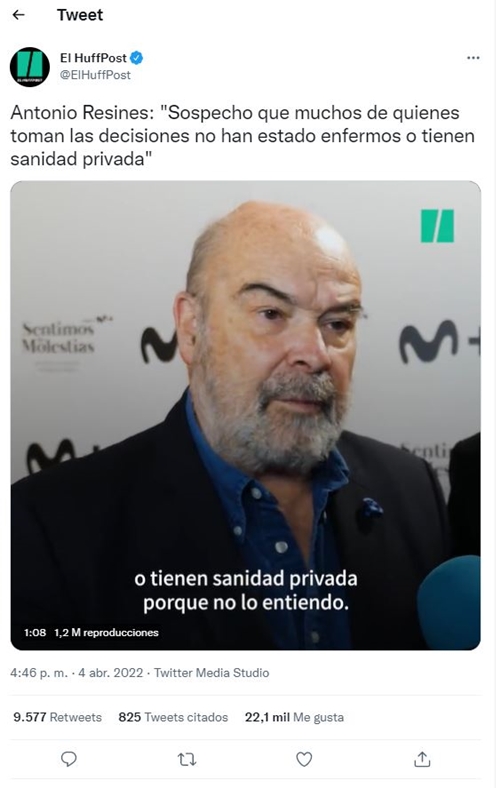Screen dimensions: 500x788
Task: Open the tweet's three-dot more menu
Action: point(473,58)
